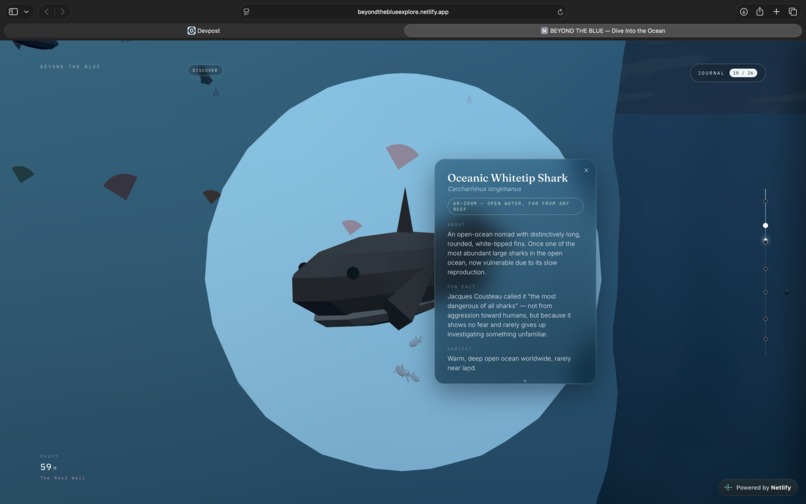Image resolution: width=806 pixels, height=504 pixels.
Task: Click the warm deep open ocean habitat text
Action: click(x=509, y=363)
